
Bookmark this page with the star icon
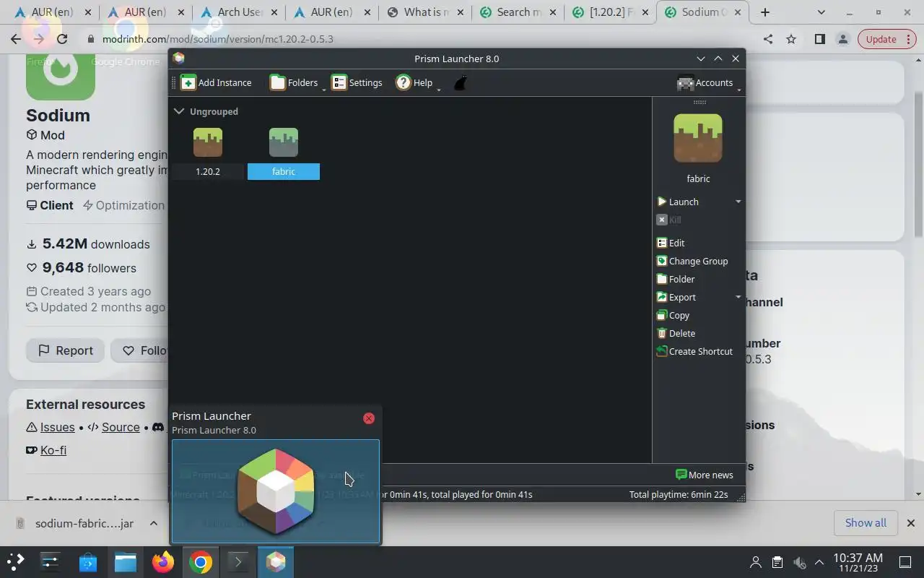pos(791,39)
